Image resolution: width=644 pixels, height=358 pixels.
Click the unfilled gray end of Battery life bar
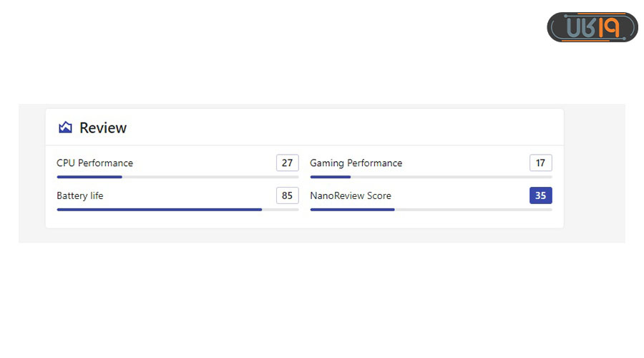280,210
